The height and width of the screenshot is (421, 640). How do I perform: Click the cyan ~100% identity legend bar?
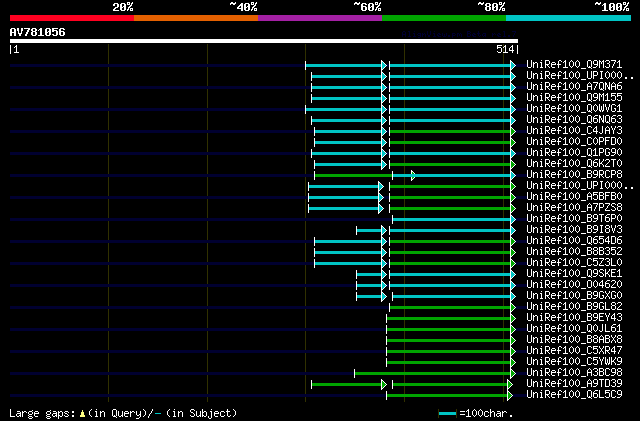[569, 18]
